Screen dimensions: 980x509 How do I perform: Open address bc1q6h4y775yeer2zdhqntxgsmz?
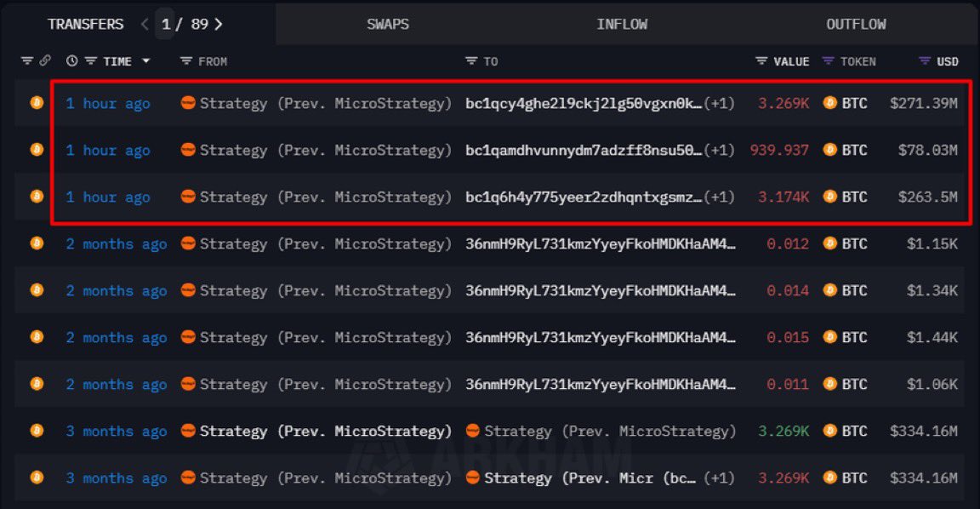(584, 197)
